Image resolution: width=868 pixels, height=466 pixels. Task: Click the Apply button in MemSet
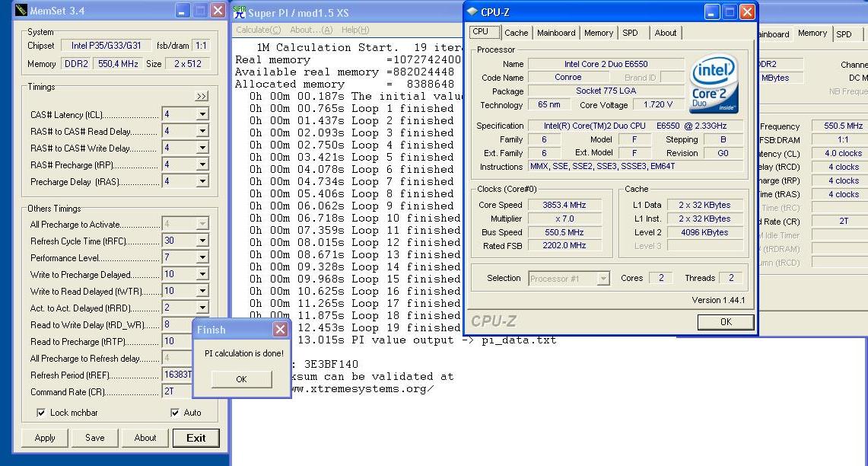[45, 438]
